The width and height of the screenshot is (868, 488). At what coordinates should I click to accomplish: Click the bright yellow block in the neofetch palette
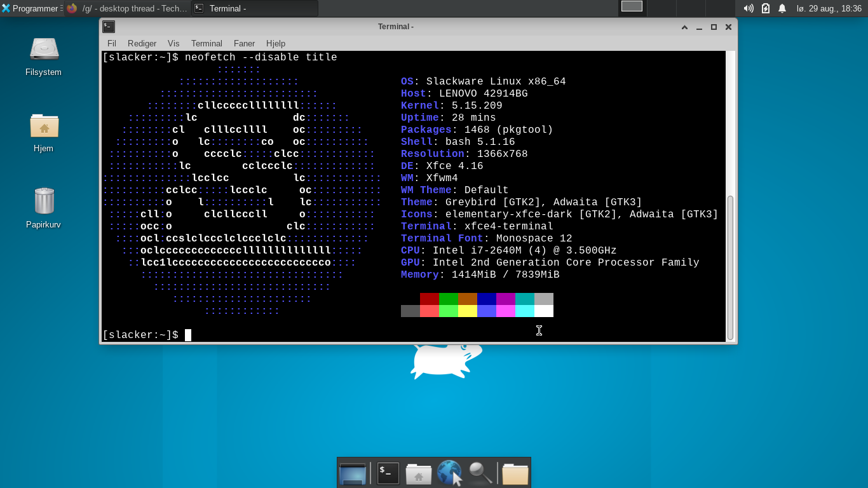coord(468,311)
